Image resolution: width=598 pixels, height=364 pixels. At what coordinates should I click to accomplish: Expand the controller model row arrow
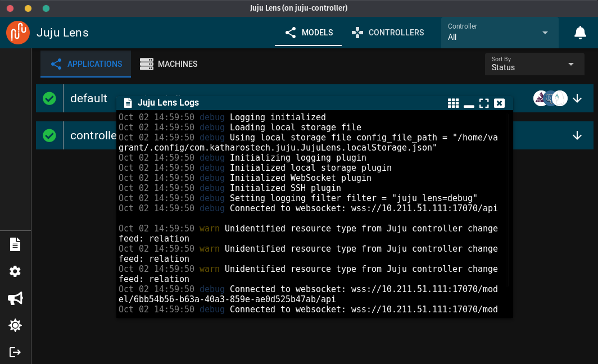click(577, 135)
